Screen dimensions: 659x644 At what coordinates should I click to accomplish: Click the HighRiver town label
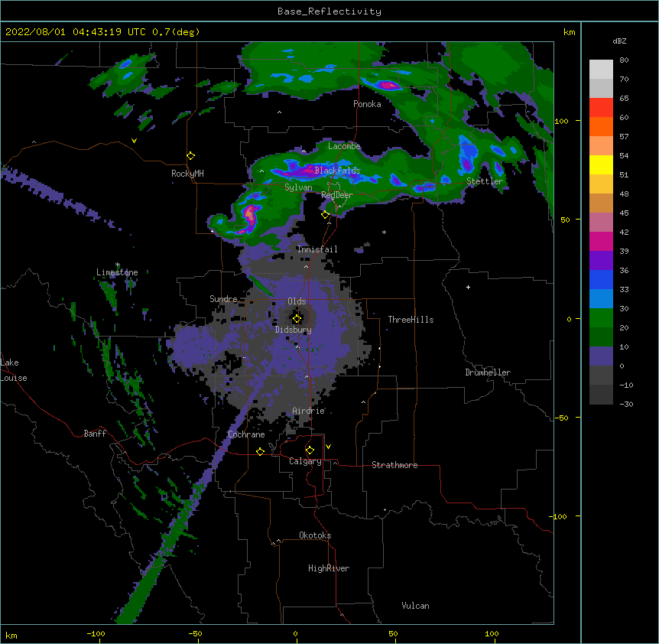[329, 568]
